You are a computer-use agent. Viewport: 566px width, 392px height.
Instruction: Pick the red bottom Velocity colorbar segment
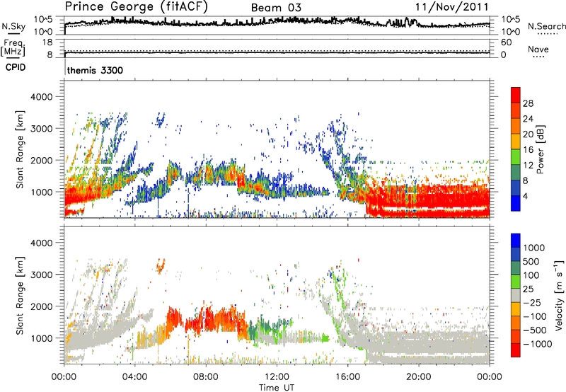tap(516, 350)
